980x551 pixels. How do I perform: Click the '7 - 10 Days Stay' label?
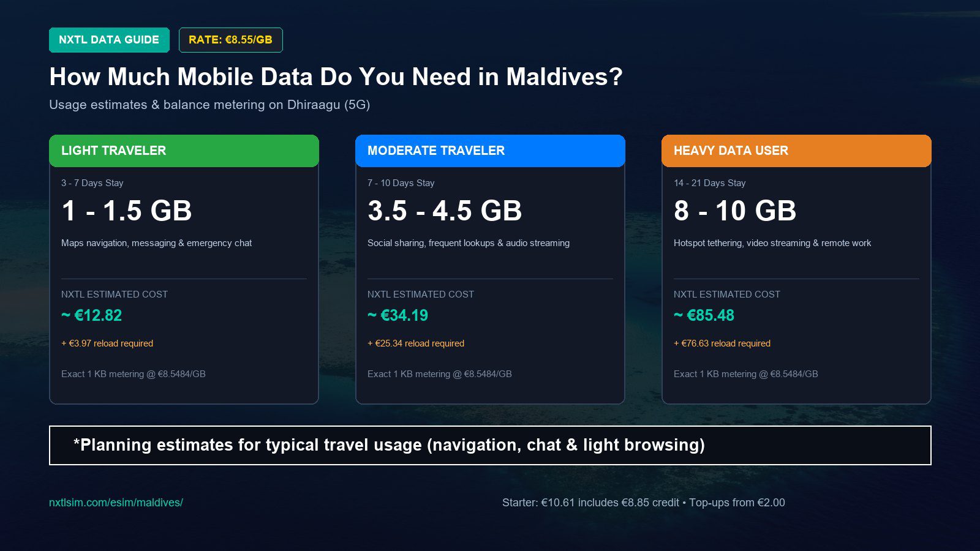[401, 183]
